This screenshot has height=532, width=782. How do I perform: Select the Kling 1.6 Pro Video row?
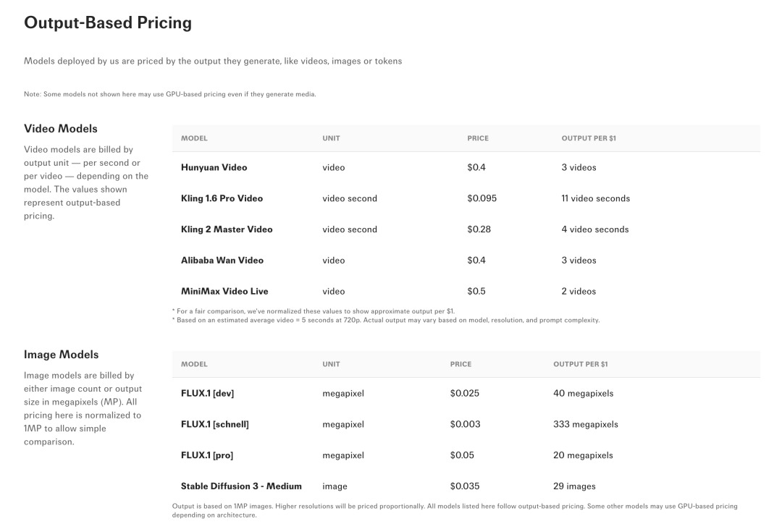466,198
